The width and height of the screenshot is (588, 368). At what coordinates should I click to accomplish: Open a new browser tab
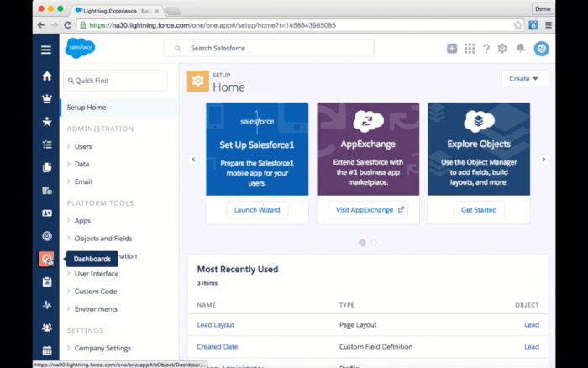173,12
